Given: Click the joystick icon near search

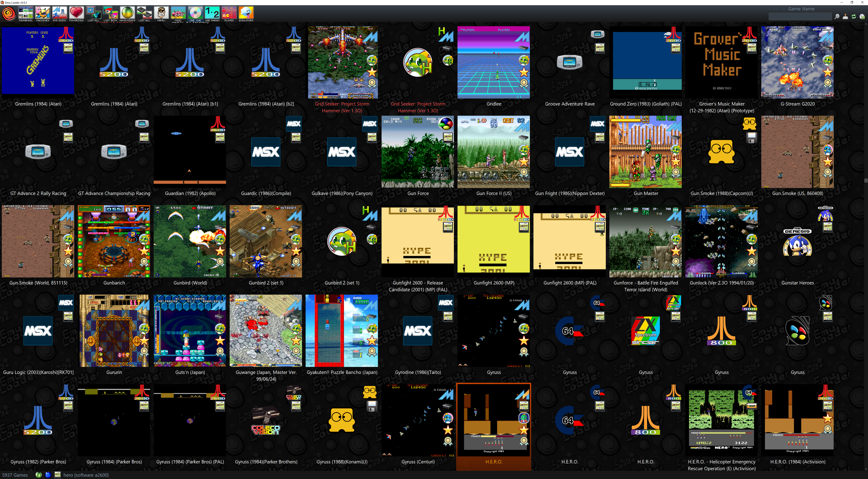Looking at the screenshot, I should pos(845,16).
